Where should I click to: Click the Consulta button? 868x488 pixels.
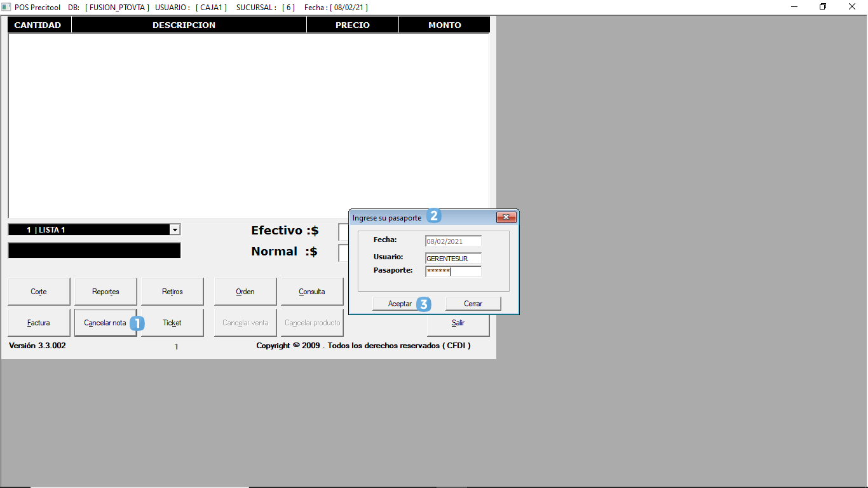pyautogui.click(x=312, y=292)
